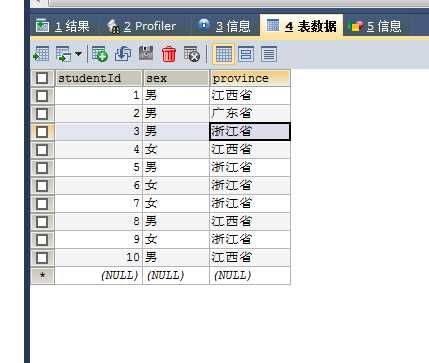Switch to form view mode icon
Viewport: 429px width, 363px height.
click(246, 54)
